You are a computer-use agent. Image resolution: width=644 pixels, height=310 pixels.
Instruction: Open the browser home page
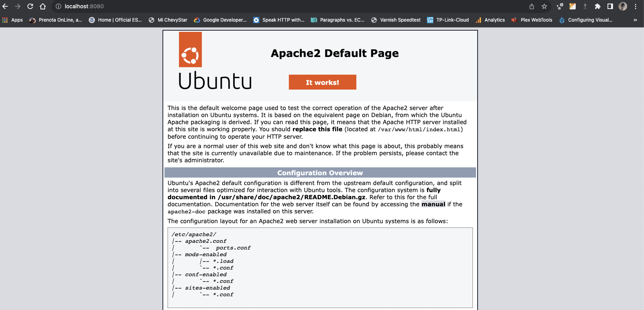click(x=43, y=6)
